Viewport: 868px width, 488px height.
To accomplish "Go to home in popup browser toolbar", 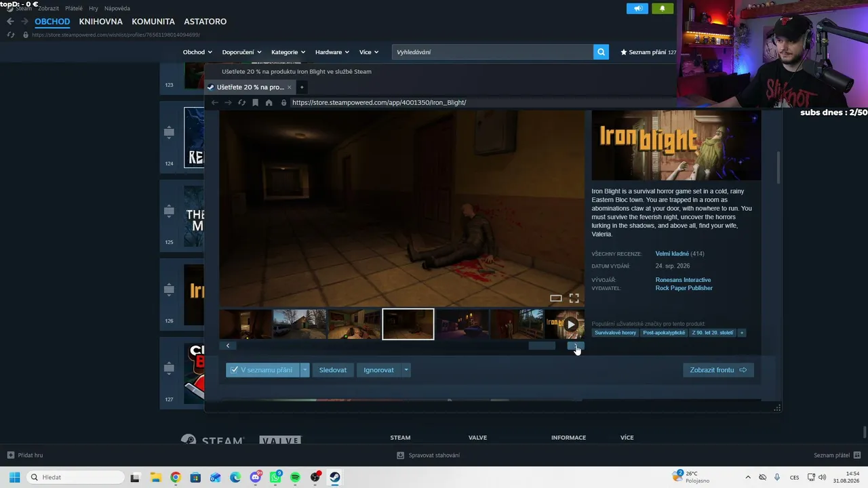I will tap(269, 102).
